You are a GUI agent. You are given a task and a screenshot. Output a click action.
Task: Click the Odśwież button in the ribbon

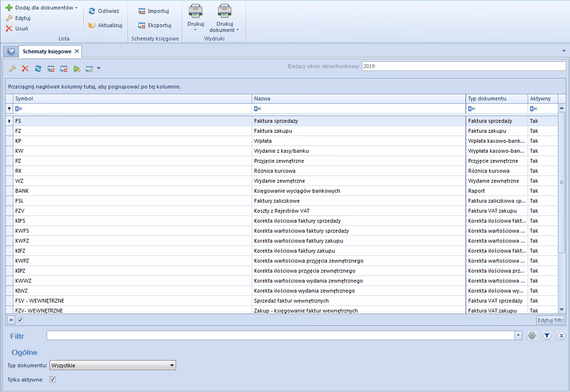(x=104, y=11)
